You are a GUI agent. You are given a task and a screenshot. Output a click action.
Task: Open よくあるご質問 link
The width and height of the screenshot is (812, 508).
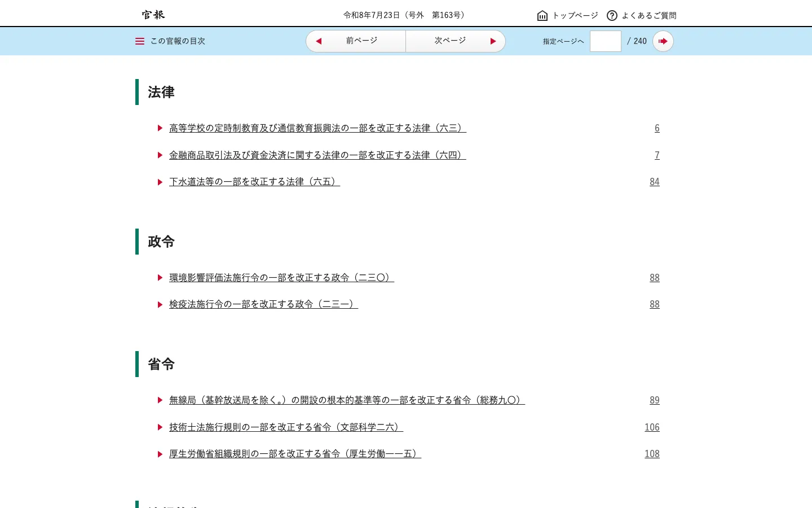649,15
